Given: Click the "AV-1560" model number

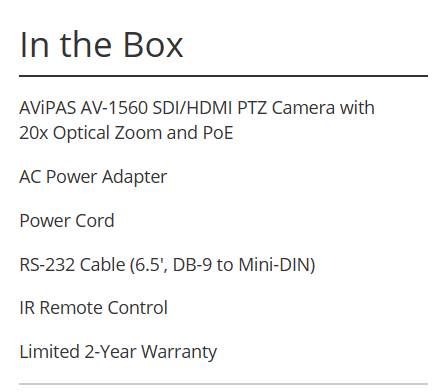Looking at the screenshot, I should click(114, 108).
